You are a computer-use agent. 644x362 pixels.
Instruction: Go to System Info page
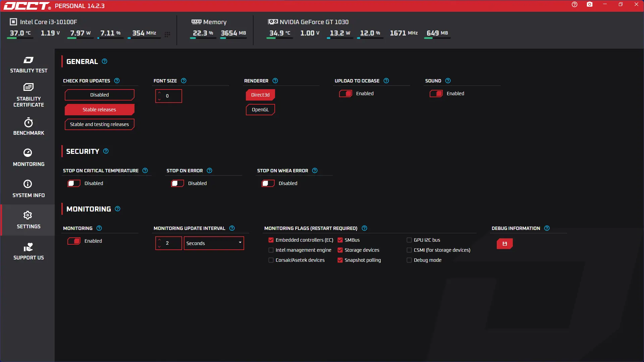(x=29, y=189)
